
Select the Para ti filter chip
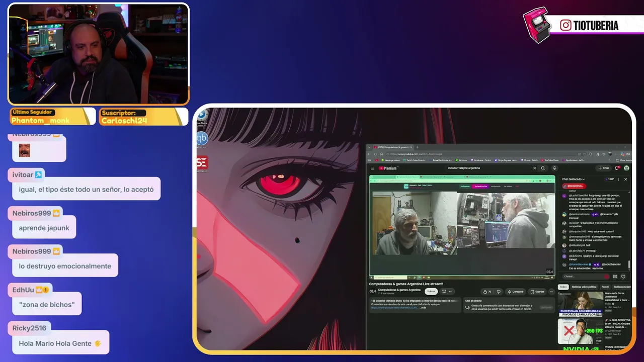[605, 287]
